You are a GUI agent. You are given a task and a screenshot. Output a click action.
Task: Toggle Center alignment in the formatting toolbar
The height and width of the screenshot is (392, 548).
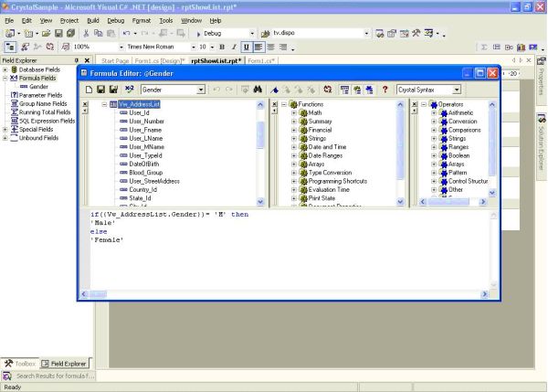[271, 47]
